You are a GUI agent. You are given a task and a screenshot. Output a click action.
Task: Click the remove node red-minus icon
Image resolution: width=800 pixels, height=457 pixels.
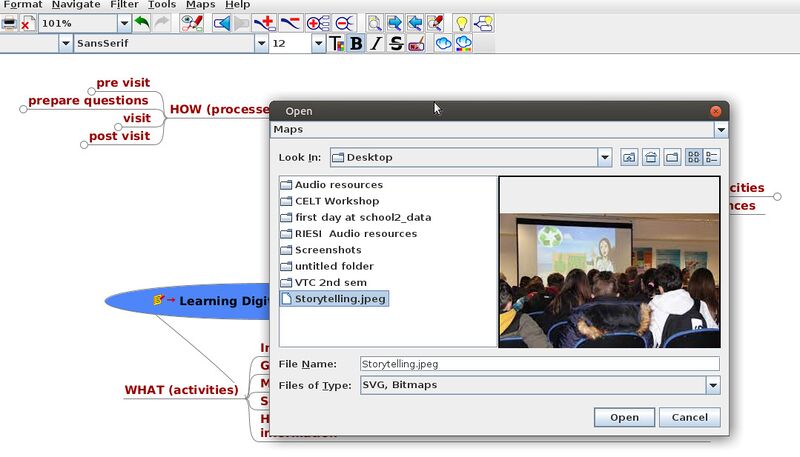290,23
